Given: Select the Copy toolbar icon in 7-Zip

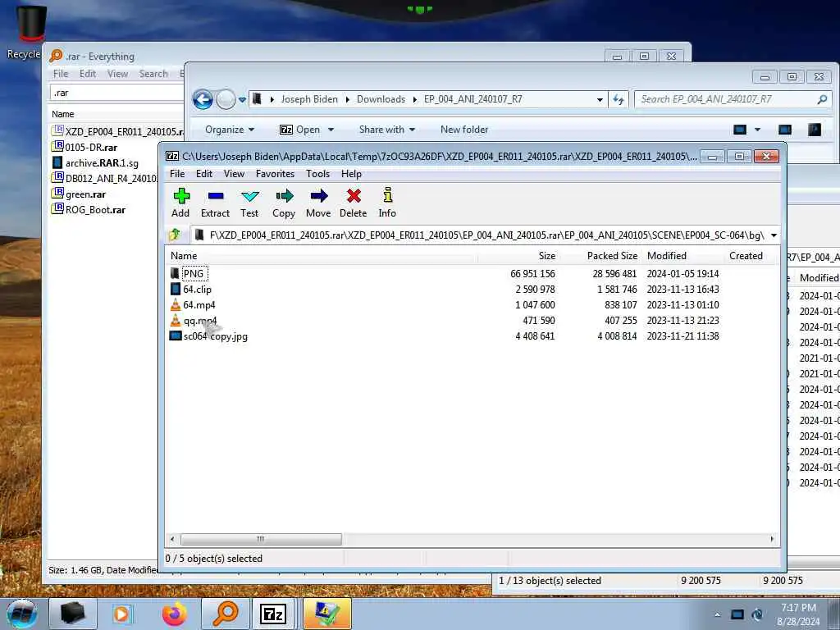Looking at the screenshot, I should click(284, 203).
